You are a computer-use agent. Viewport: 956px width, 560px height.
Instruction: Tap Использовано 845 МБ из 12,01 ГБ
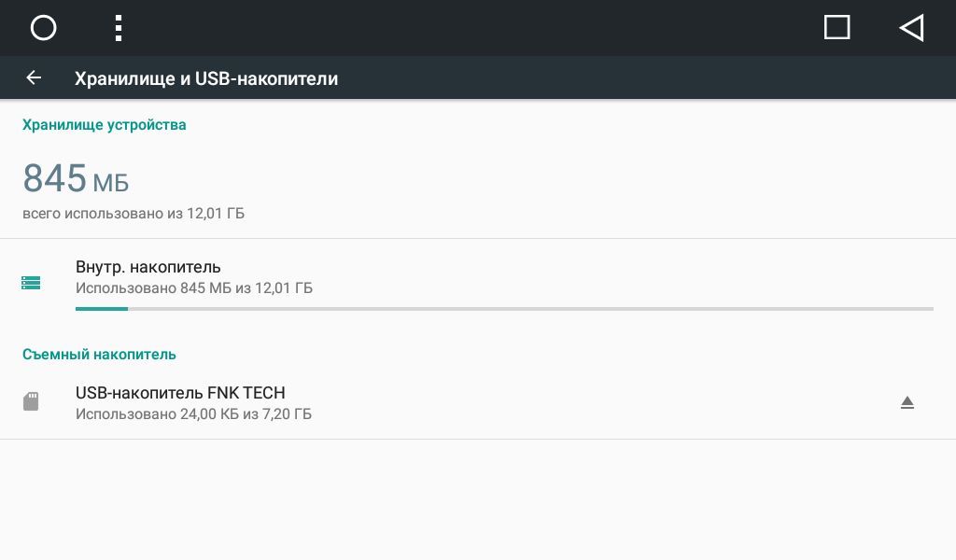(194, 287)
